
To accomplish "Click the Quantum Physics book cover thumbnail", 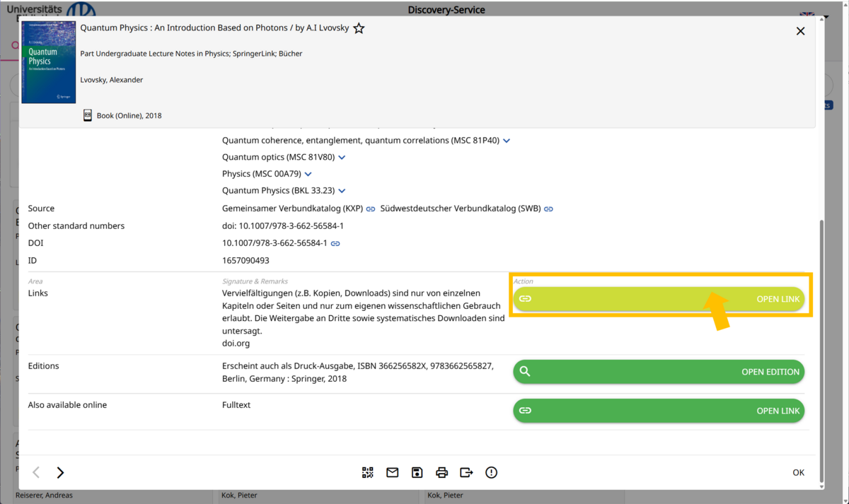I will (48, 62).
